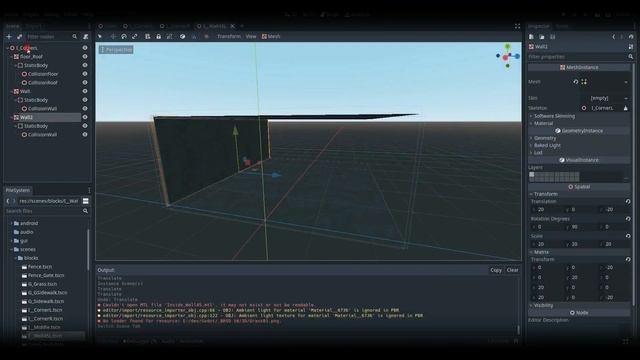Choose the Scale Mode tool

click(134, 36)
